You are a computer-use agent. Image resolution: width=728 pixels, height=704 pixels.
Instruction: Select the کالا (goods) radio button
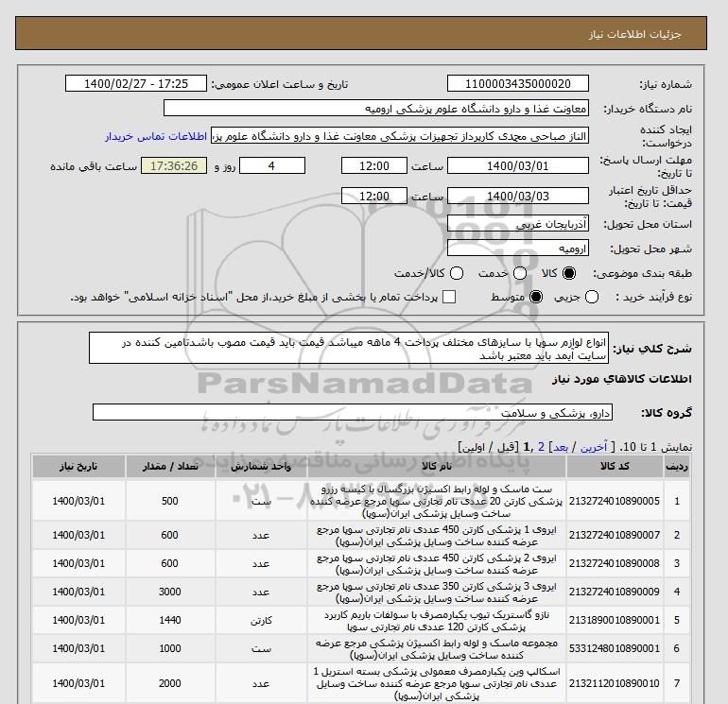click(569, 273)
